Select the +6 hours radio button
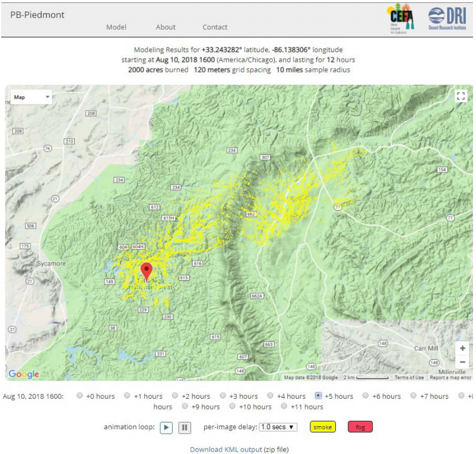Viewport: 476px width, 454px height. [x=366, y=395]
